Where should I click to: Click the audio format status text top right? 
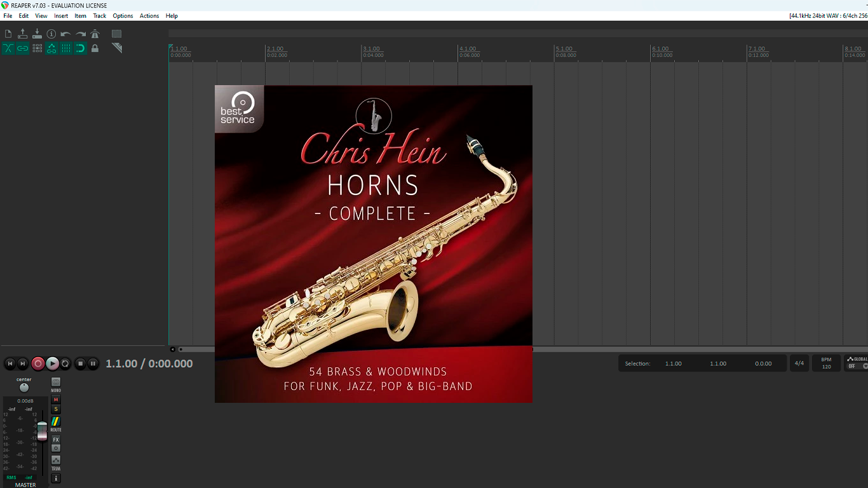tap(829, 16)
